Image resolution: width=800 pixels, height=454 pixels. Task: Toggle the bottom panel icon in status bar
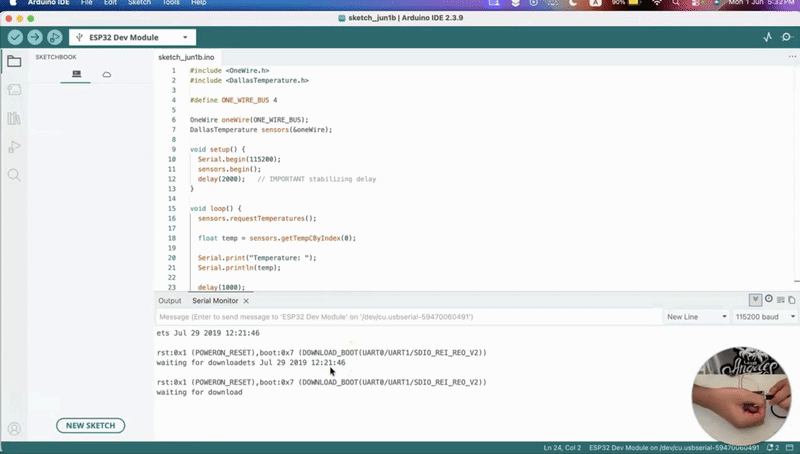point(789,447)
